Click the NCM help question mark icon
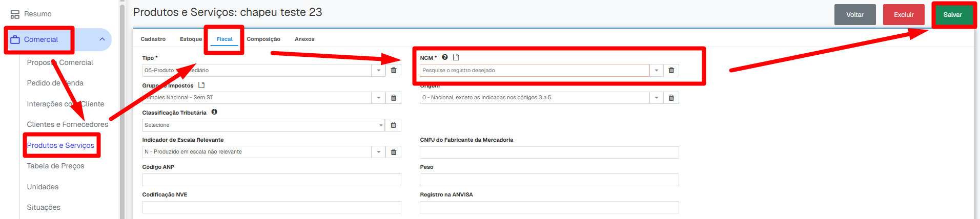Screen dimensions: 980x219 [x=445, y=57]
